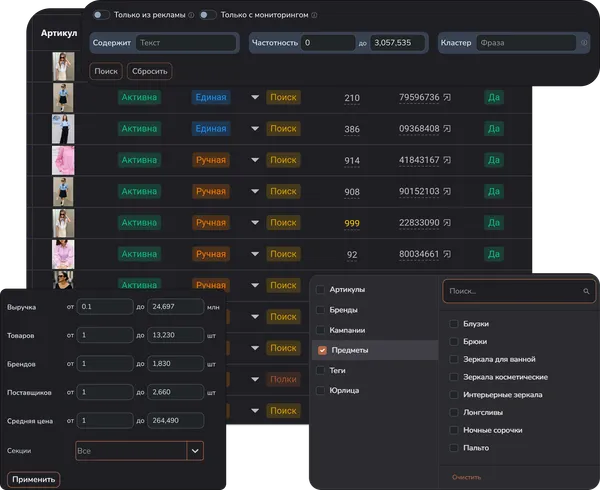The height and width of the screenshot is (490, 600).
Task: Click the link icon next to 80034661
Action: tap(447, 254)
